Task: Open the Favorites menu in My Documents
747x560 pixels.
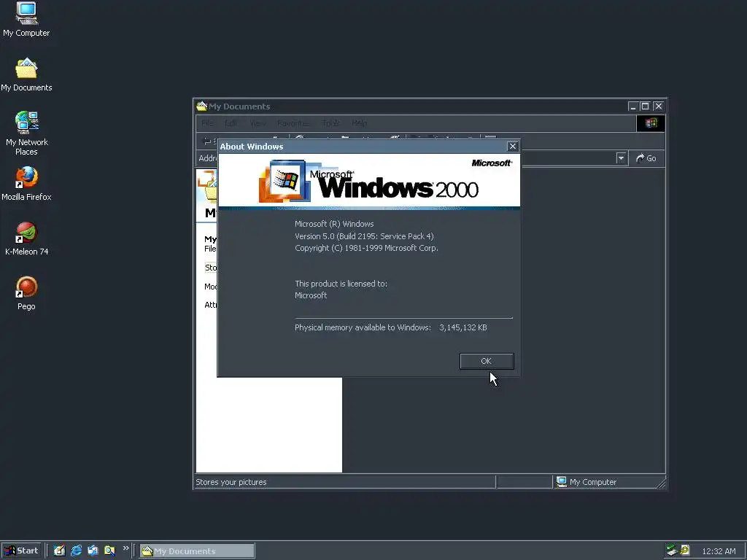Action: click(x=293, y=123)
